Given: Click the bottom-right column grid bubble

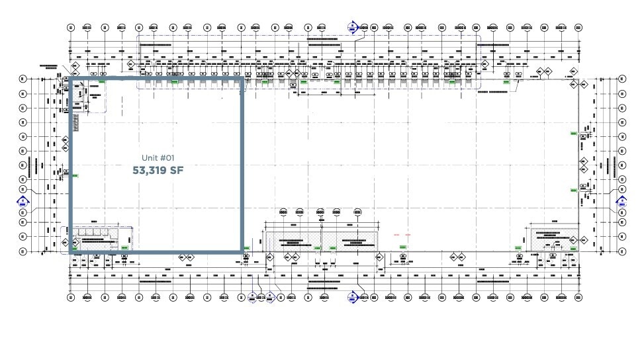Looking at the screenshot, I should pyautogui.click(x=577, y=298).
